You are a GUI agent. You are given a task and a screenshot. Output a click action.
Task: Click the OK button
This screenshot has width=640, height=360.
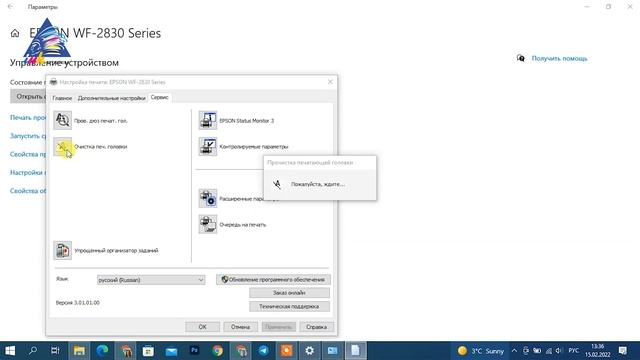tap(202, 327)
